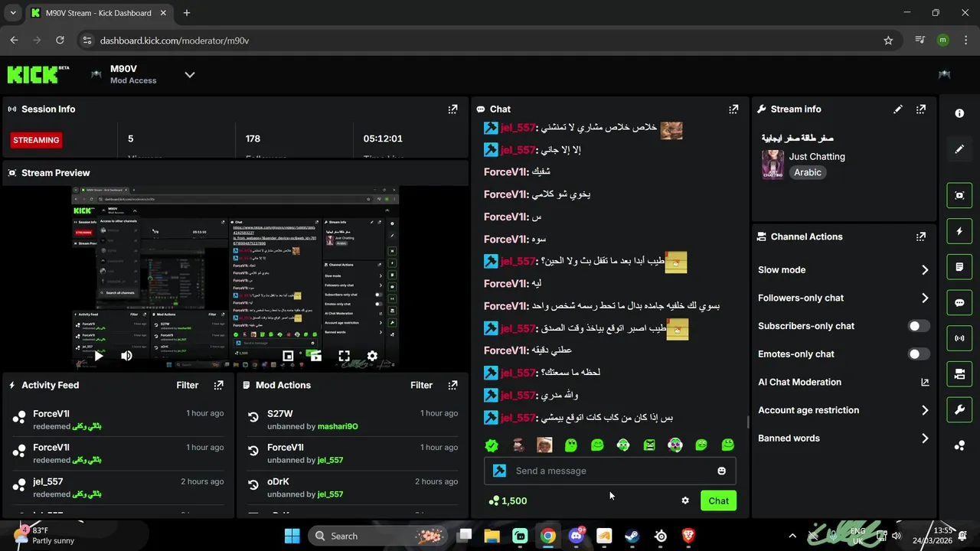Toggle the broadcast signal panel icon
This screenshot has height=551, width=980.
tap(959, 338)
